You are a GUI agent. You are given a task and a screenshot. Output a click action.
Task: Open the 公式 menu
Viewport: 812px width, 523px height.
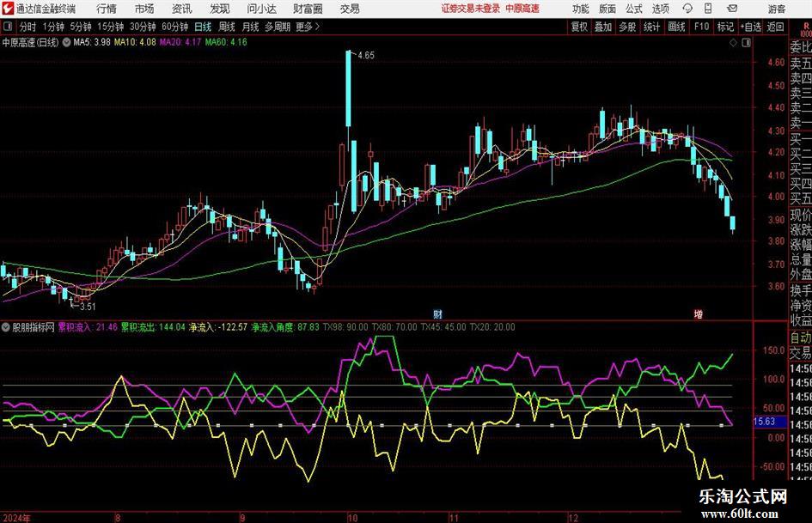[x=634, y=9]
